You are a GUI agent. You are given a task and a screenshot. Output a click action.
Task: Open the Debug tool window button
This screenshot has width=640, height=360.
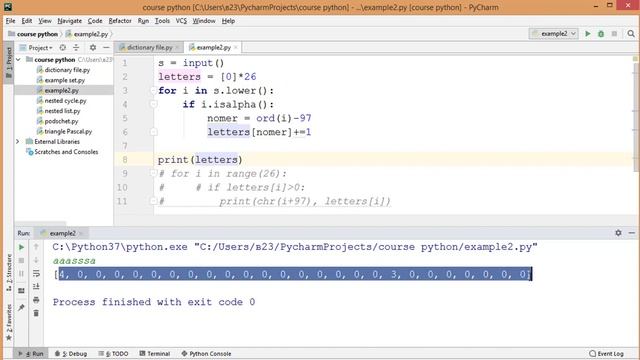71,353
